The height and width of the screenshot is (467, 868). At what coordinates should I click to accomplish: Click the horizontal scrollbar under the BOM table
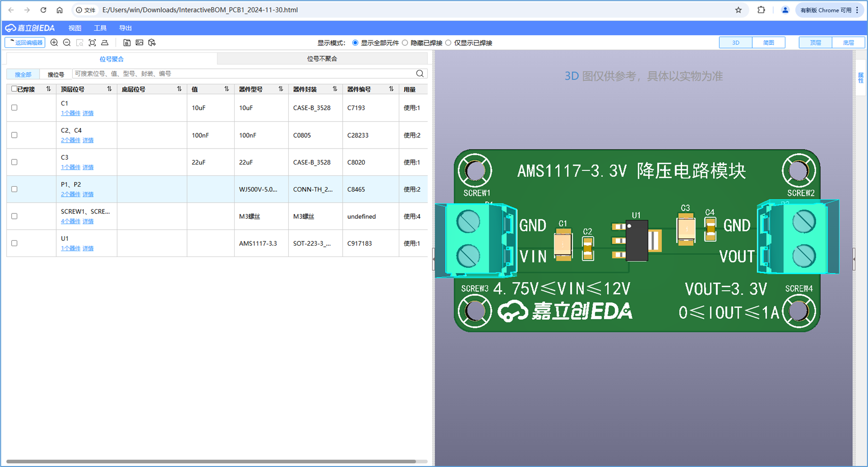pos(211,461)
